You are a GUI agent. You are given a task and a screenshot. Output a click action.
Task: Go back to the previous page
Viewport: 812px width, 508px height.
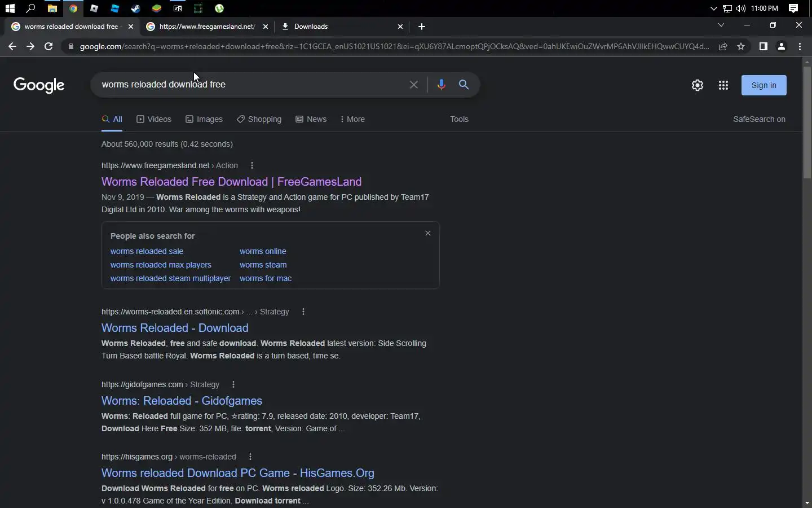(x=12, y=46)
